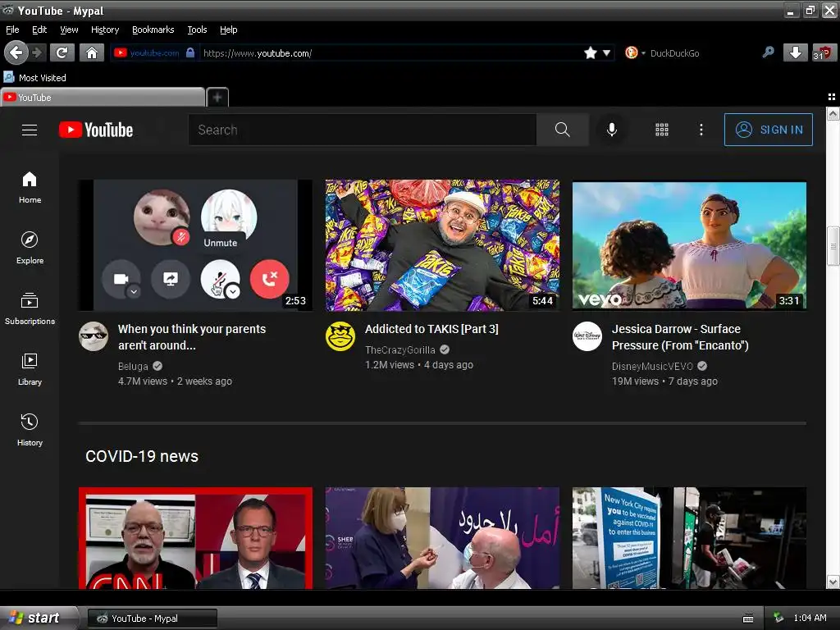Play the Encanto Vevo thumbnail
Screen dimensions: 840x630
point(689,244)
